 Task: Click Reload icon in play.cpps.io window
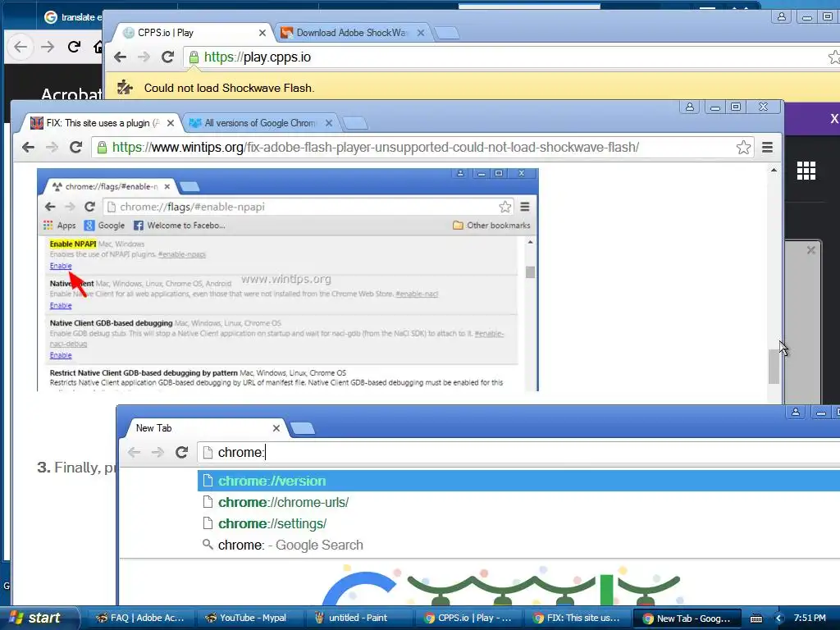(x=167, y=57)
